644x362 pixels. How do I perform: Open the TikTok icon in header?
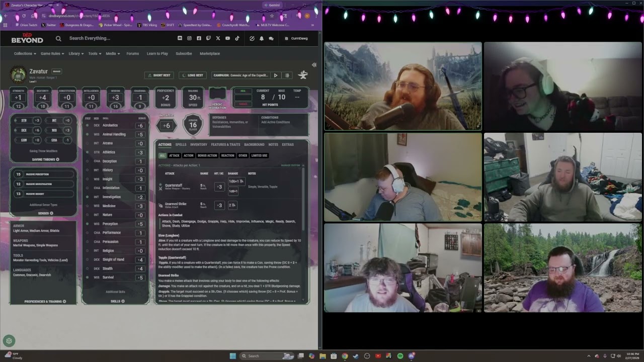point(237,38)
